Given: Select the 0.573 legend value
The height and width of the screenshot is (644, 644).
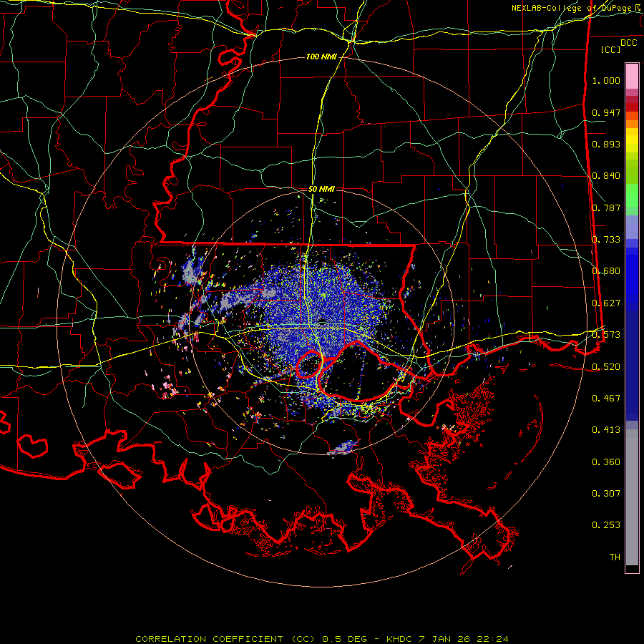Looking at the screenshot, I should (x=606, y=335).
